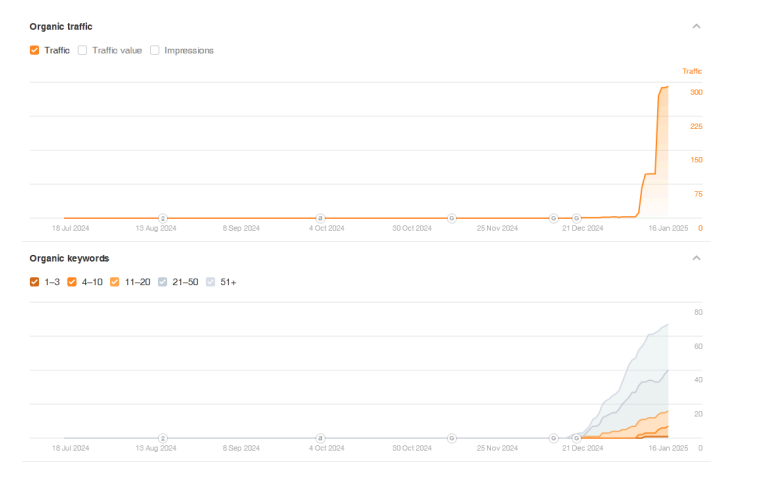Image resolution: width=768 pixels, height=490 pixels.
Task: Click the G marker after 25 Nov 2024 on the keywords chart
Action: [553, 438]
